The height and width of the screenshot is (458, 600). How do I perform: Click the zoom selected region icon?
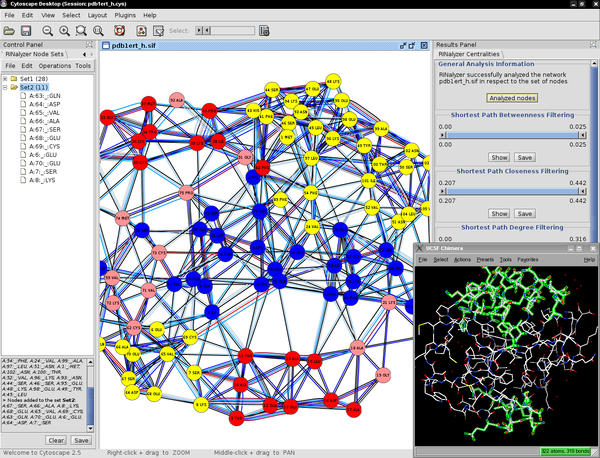pyautogui.click(x=81, y=31)
